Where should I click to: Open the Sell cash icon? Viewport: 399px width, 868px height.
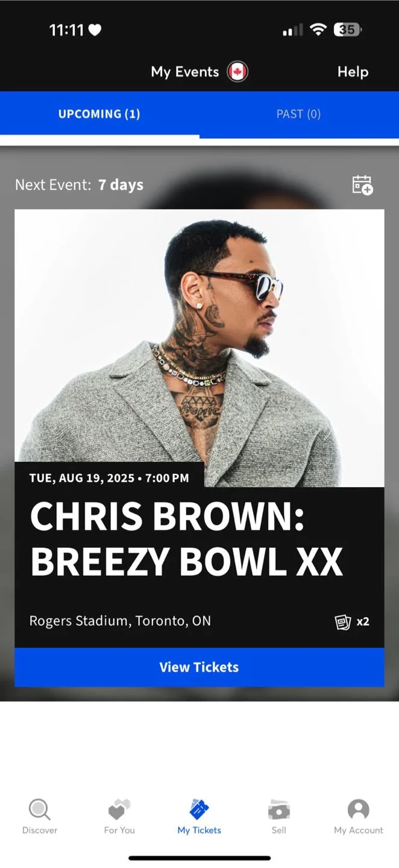tap(279, 809)
